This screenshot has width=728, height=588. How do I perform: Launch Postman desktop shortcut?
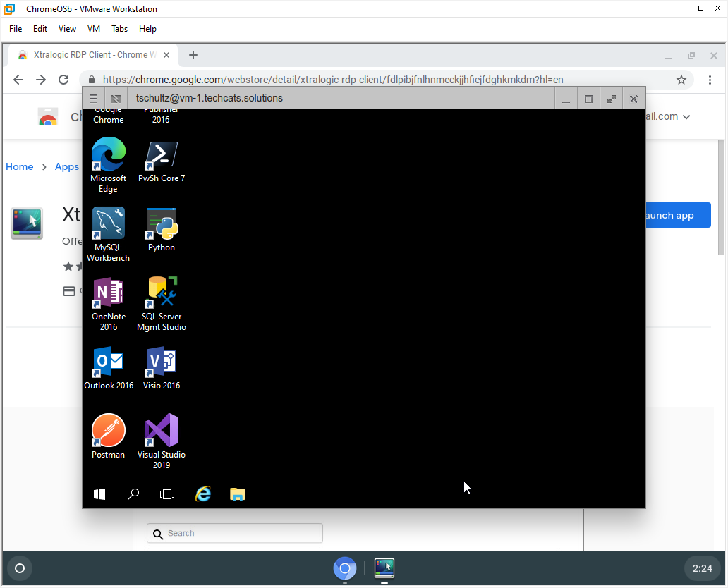108,436
